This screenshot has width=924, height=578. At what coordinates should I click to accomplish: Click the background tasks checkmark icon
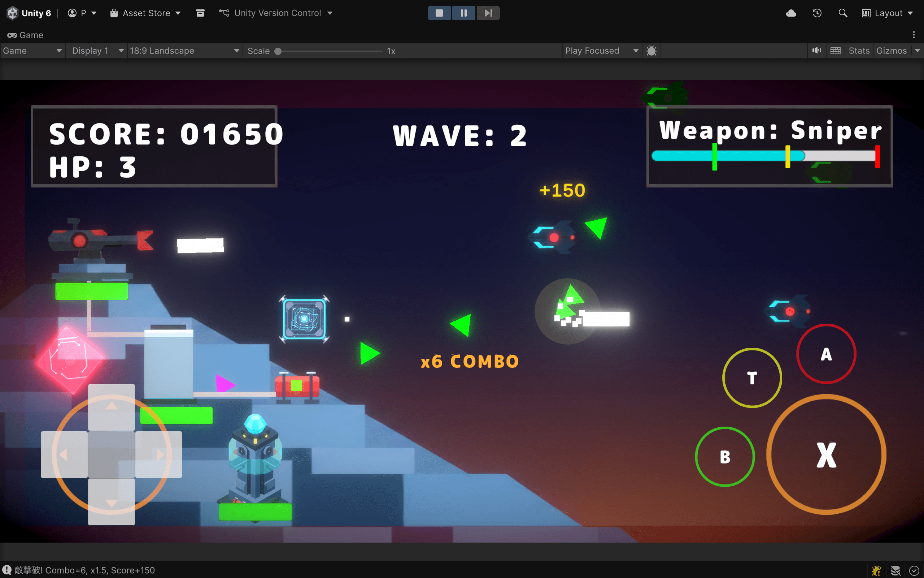(914, 571)
